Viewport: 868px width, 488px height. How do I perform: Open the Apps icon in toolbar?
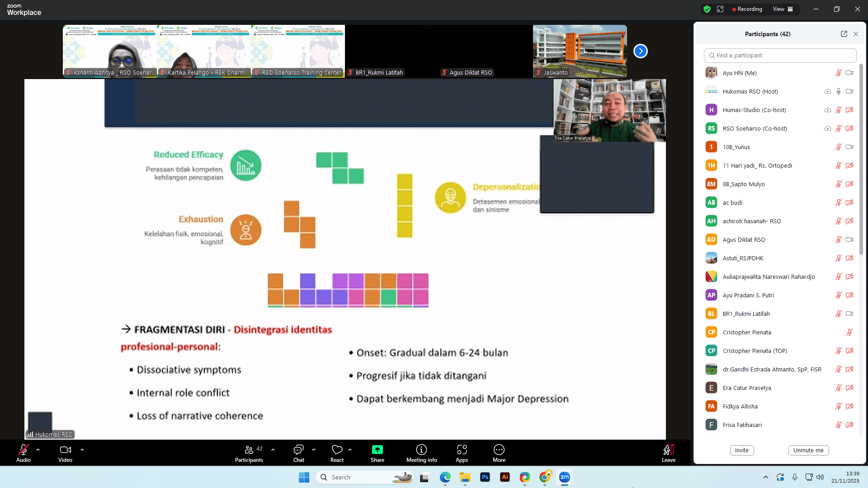click(462, 450)
